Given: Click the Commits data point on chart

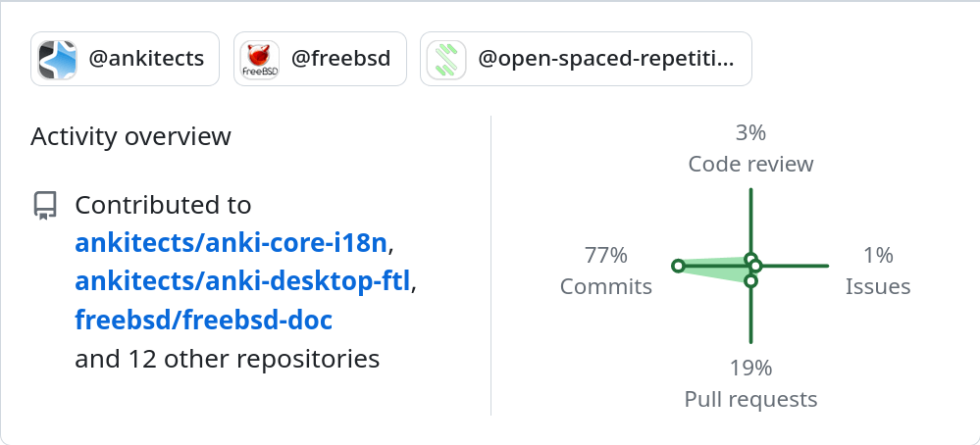Looking at the screenshot, I should click(678, 266).
